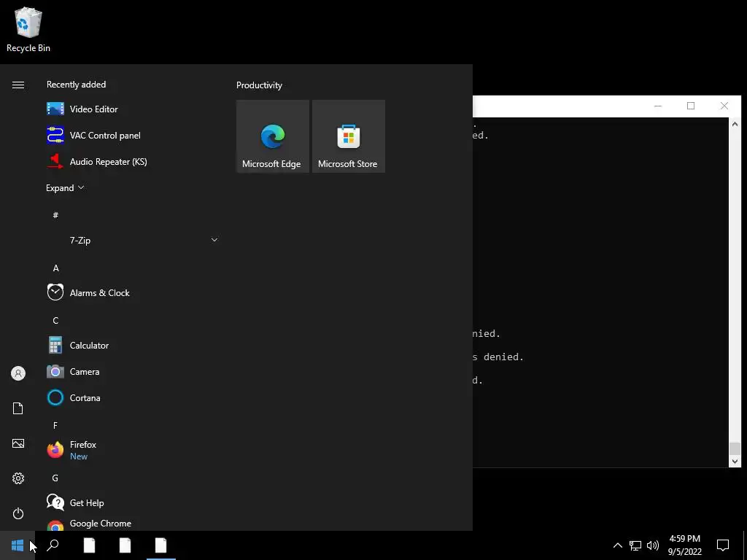Open Audio Repeater (KS)
This screenshot has height=560, width=747.
(133, 162)
